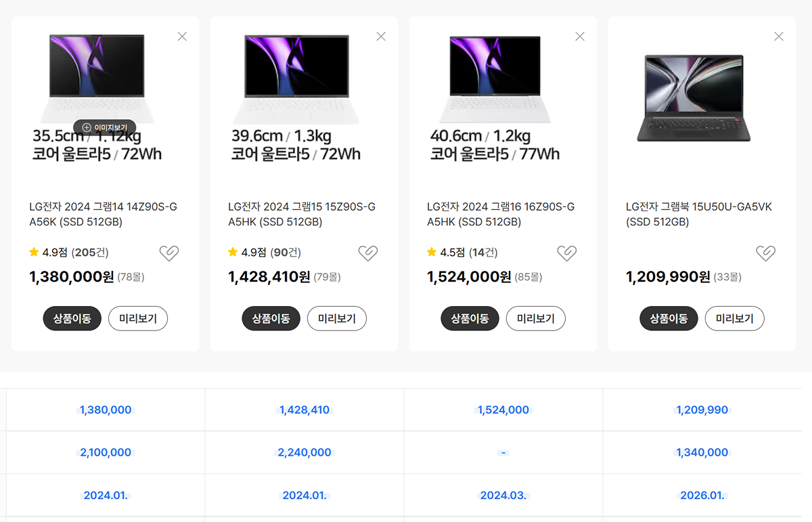Remove the 그램16 16Z90S product card
This screenshot has height=522, width=812.
[x=580, y=37]
